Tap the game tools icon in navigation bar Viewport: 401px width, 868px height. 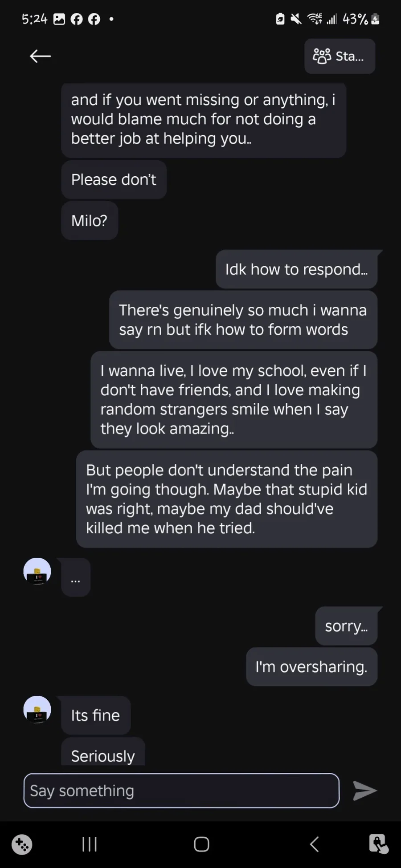point(22,844)
